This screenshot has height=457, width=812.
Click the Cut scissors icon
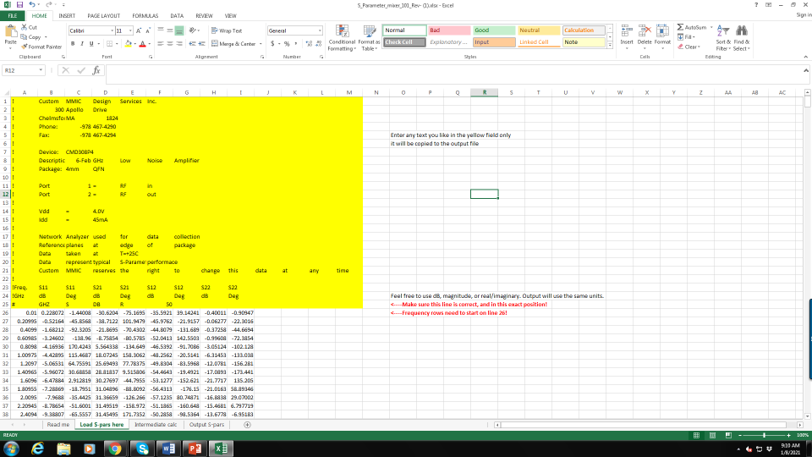(24, 27)
